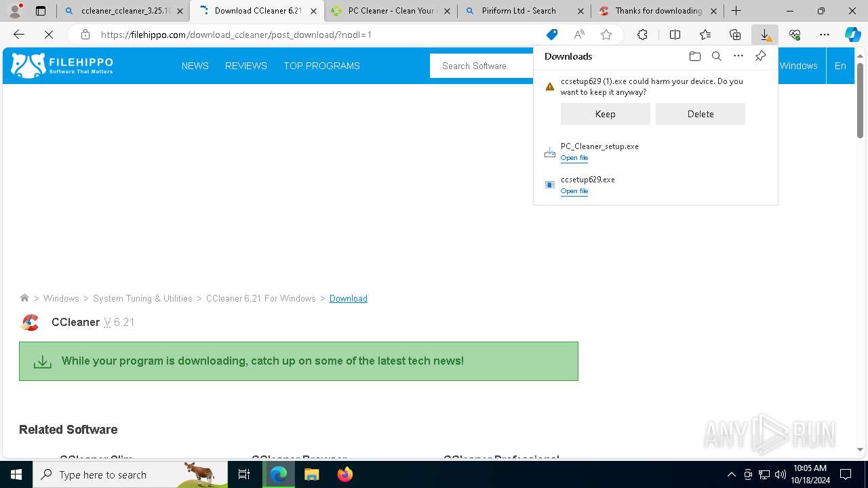Go to Windows breadcrumb link
The width and height of the screenshot is (868, 488).
click(61, 298)
